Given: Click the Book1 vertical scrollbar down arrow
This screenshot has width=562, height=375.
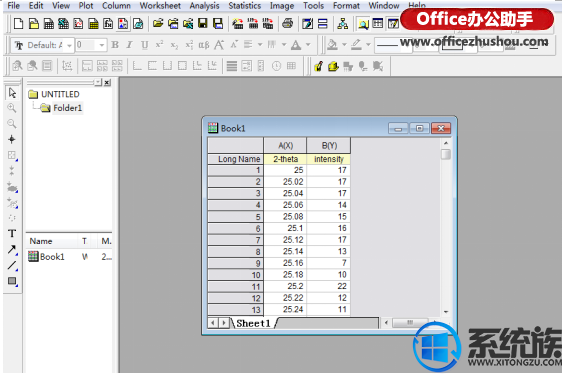Looking at the screenshot, I should tap(446, 312).
